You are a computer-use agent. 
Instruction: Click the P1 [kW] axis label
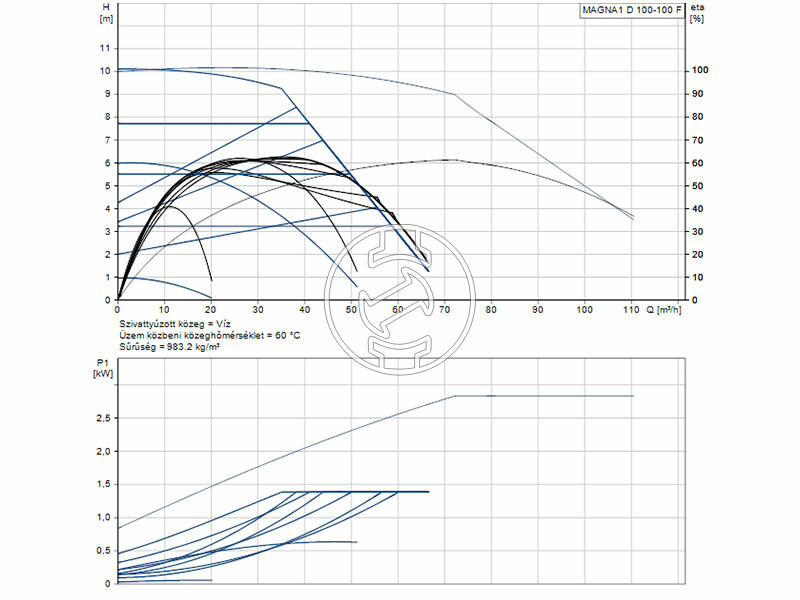click(104, 367)
